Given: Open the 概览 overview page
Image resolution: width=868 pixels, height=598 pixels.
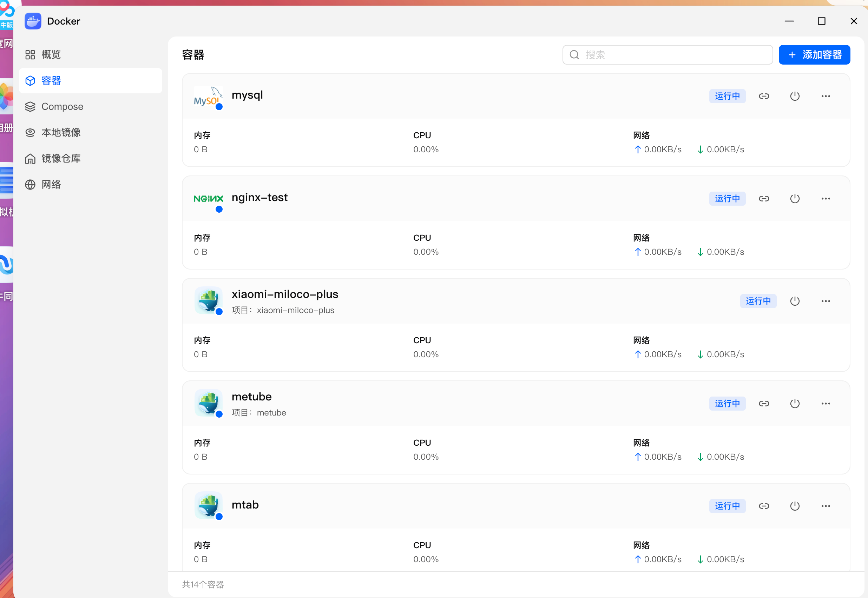Looking at the screenshot, I should [x=90, y=55].
